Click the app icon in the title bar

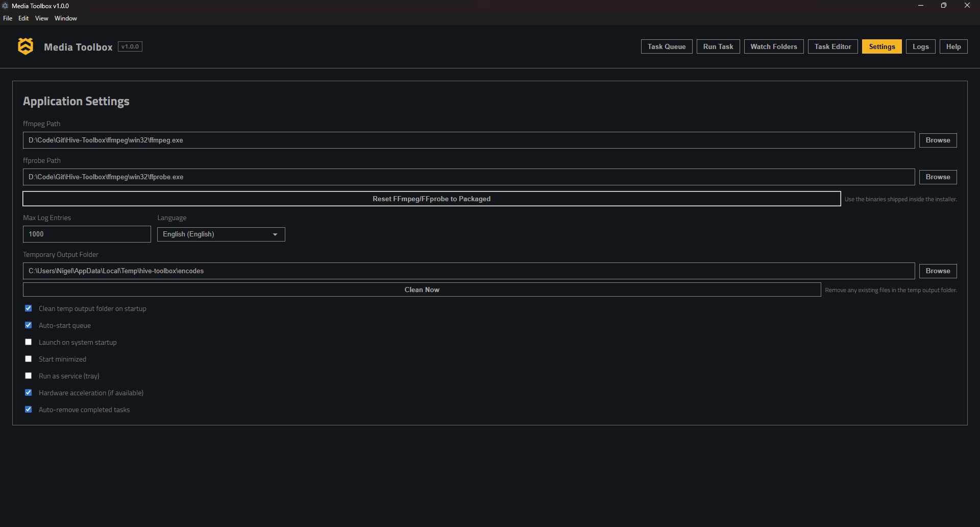5,6
